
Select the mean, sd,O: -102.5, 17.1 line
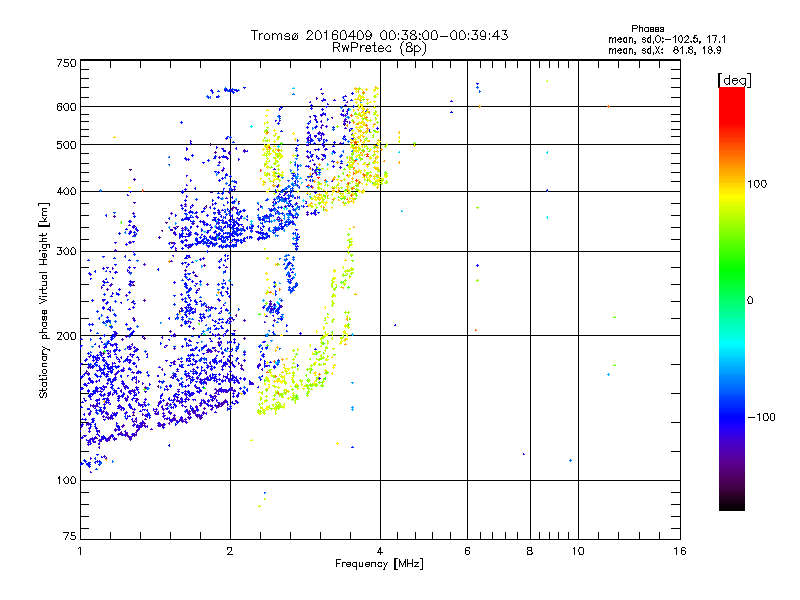[x=667, y=39]
